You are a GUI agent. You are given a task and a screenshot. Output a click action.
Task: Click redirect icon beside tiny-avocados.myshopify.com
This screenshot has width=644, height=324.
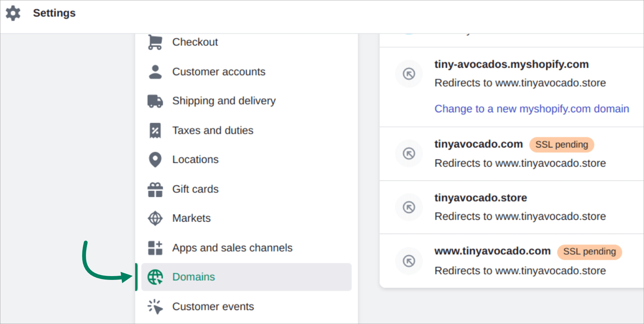(409, 74)
